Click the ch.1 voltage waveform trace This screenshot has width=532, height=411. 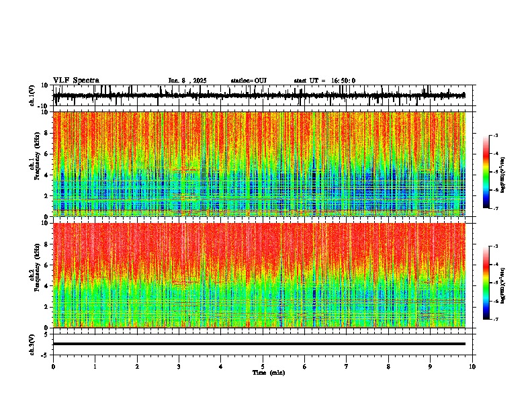259,95
